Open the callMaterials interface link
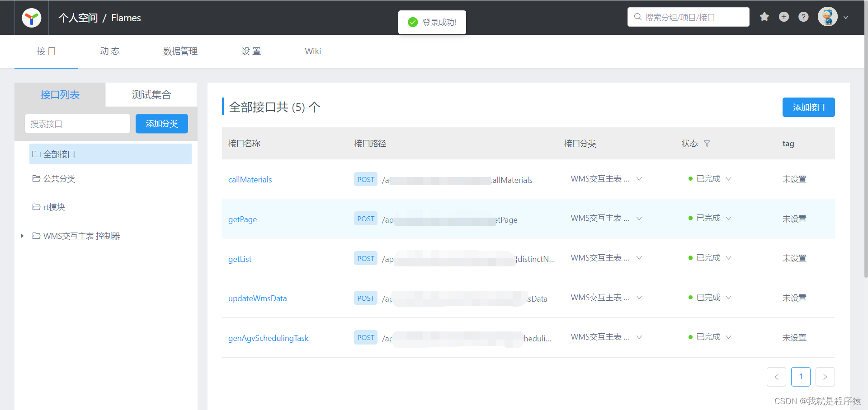 coord(250,180)
